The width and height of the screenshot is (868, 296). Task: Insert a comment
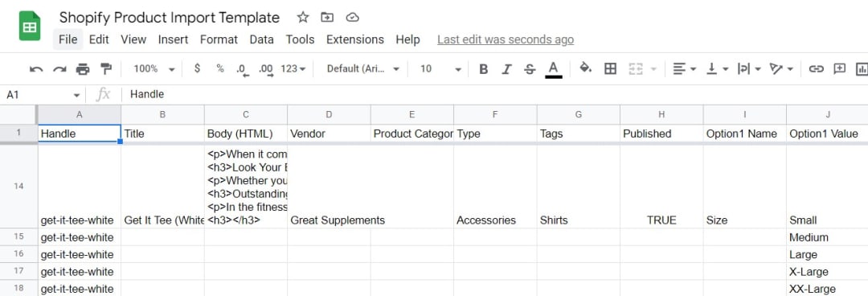(840, 68)
